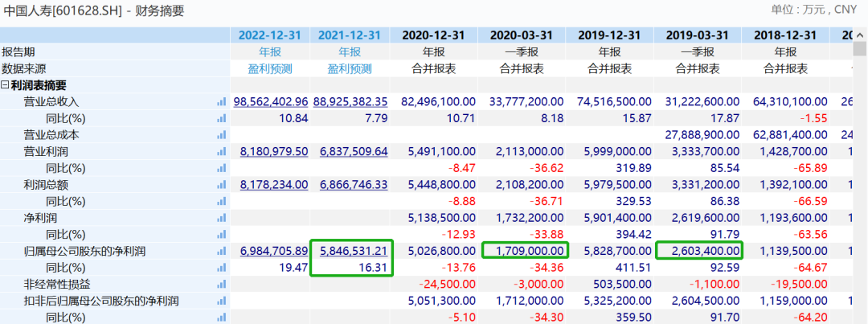Select the 2020-12-31 column header
This screenshot has height=324, width=868.
[433, 35]
